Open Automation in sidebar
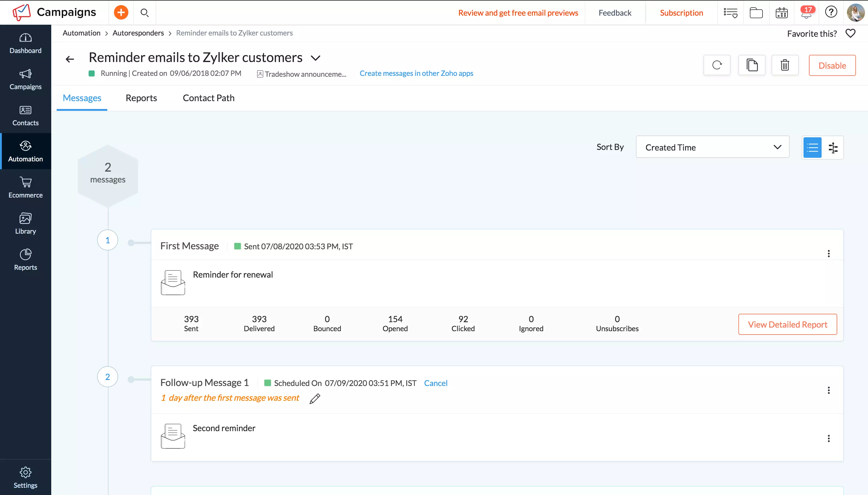This screenshot has width=868, height=495. coord(26,151)
